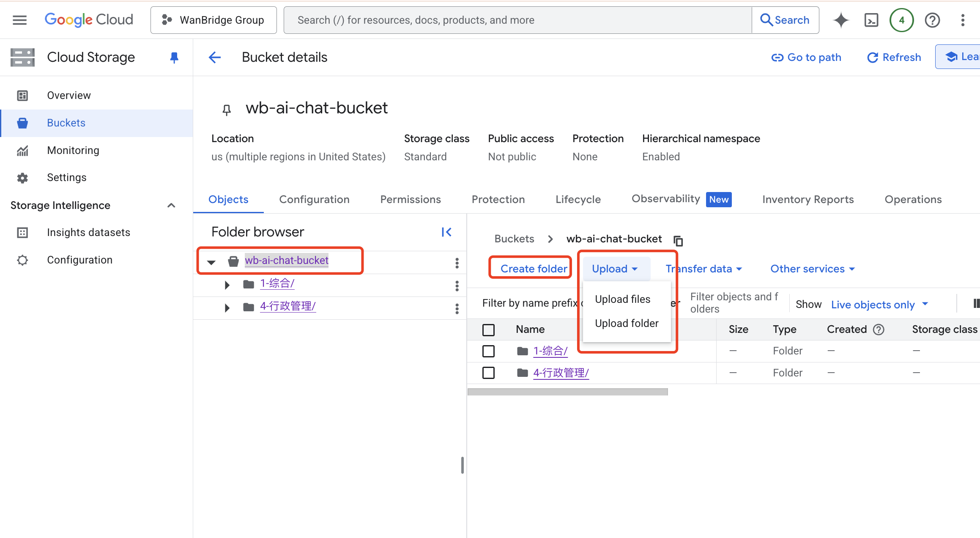Tick the checkbox for 1-综合/ folder
The image size is (980, 538).
[x=488, y=351]
